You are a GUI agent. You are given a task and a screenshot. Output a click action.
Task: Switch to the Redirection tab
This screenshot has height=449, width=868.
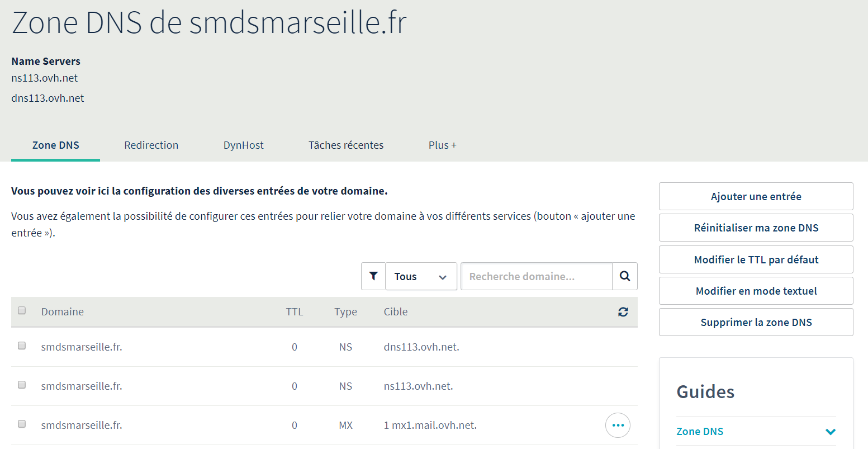point(151,145)
